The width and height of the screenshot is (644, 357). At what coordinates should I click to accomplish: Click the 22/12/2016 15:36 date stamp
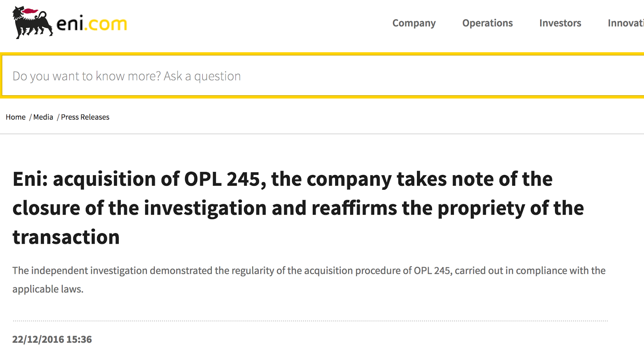(x=52, y=339)
